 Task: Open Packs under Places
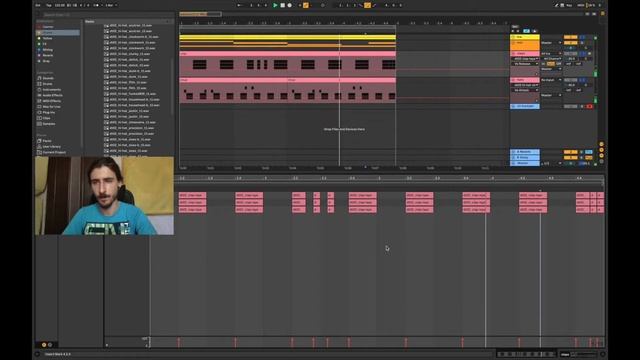(x=47, y=141)
